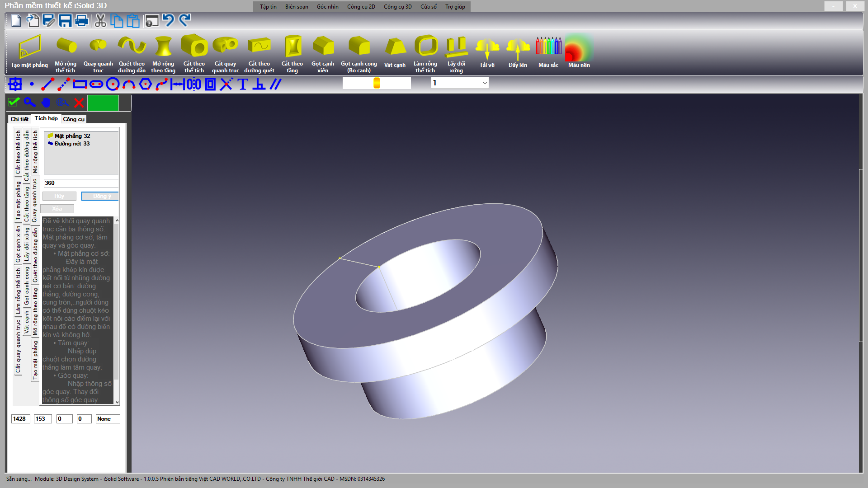The image size is (868, 488).
Task: Select the circle sketch tool
Action: pyautogui.click(x=113, y=84)
